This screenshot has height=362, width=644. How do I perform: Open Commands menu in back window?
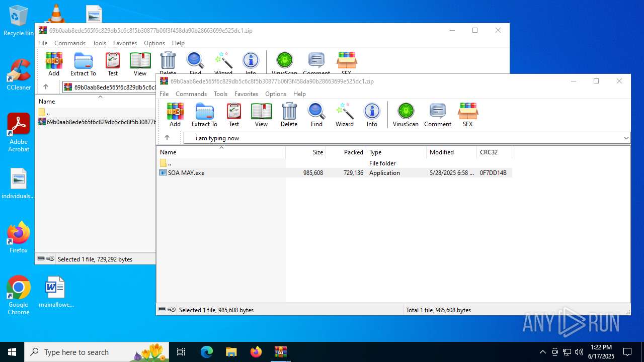coord(70,43)
